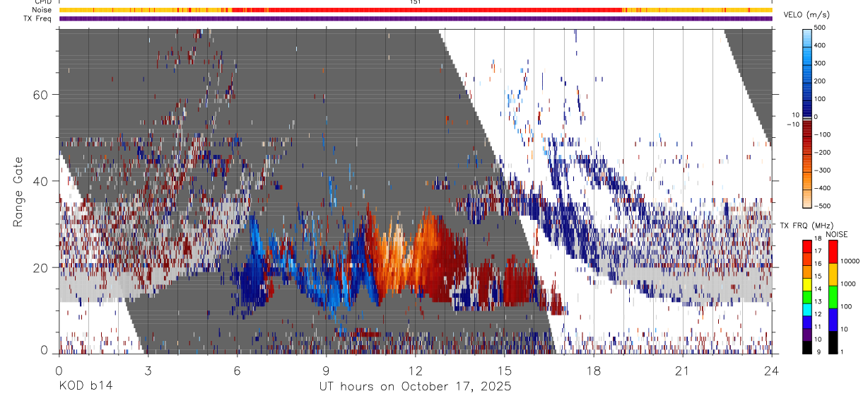Click the purple 10-11 MHz frequency swatch
Screen dimensions: 868x401
point(807,334)
